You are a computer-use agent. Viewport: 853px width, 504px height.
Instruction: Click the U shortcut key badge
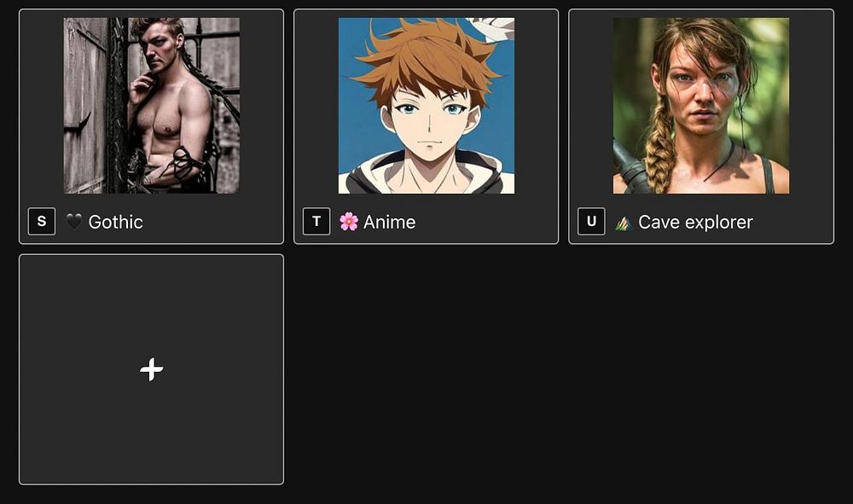[x=591, y=221]
